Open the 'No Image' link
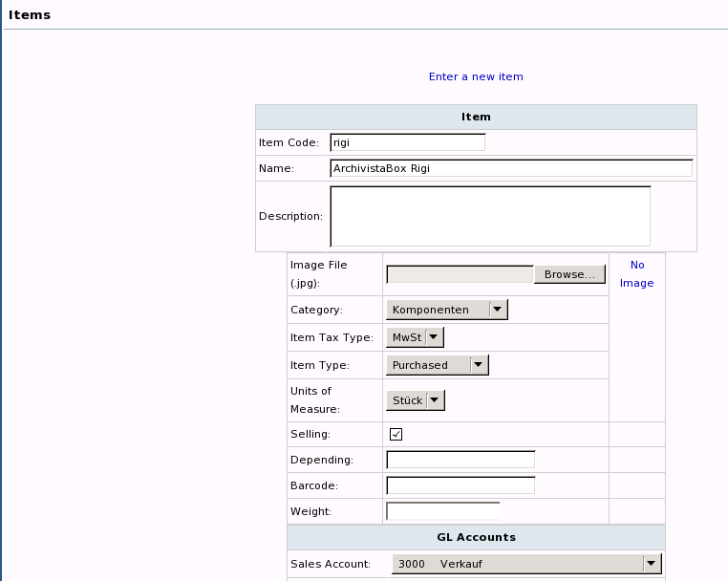Image resolution: width=728 pixels, height=581 pixels. pyautogui.click(x=637, y=274)
